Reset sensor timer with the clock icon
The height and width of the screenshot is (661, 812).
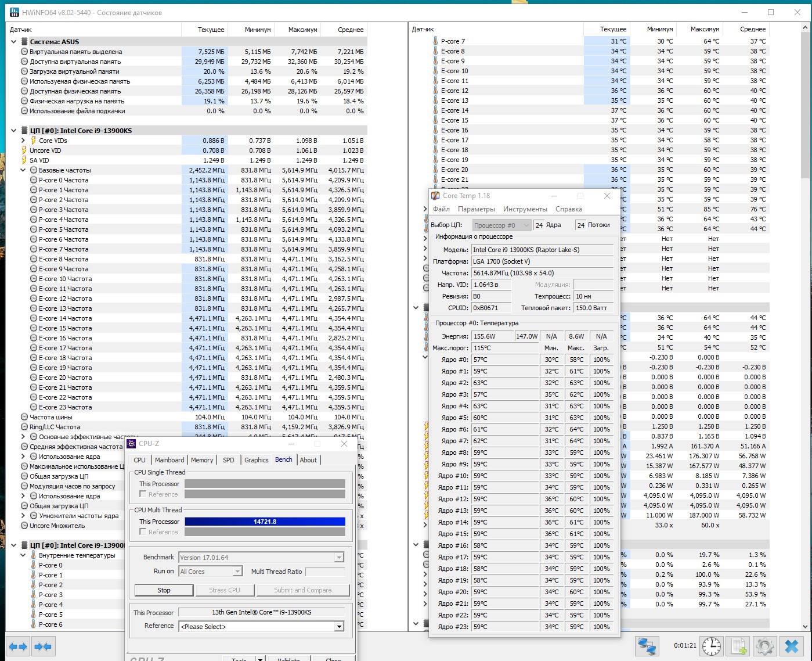click(711, 646)
